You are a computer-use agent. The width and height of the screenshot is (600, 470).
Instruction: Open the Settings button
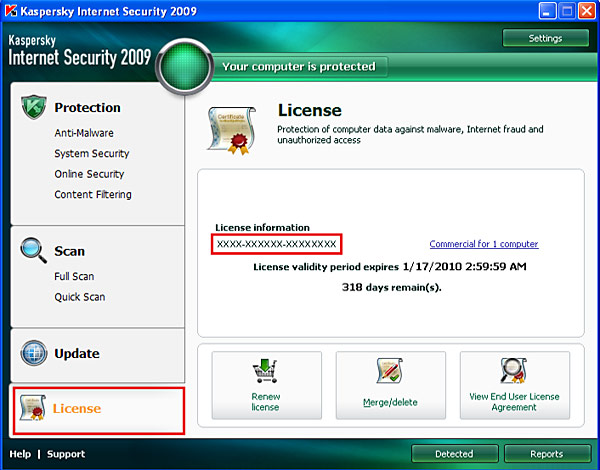point(545,38)
